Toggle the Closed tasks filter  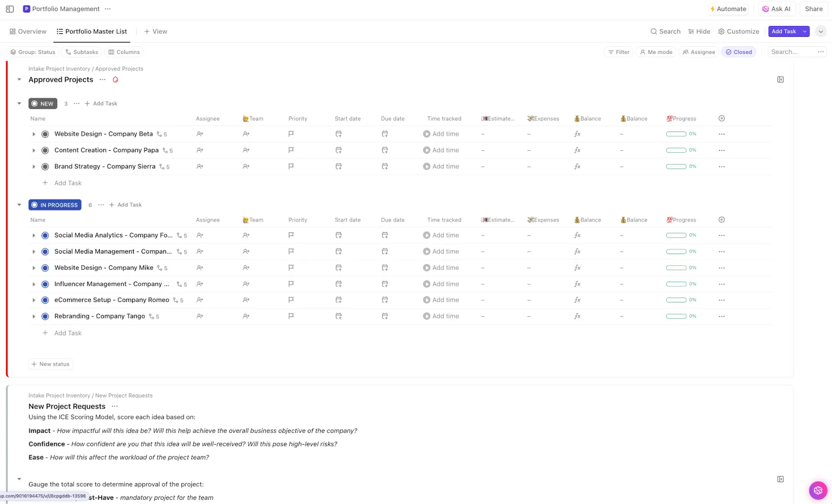(x=738, y=52)
